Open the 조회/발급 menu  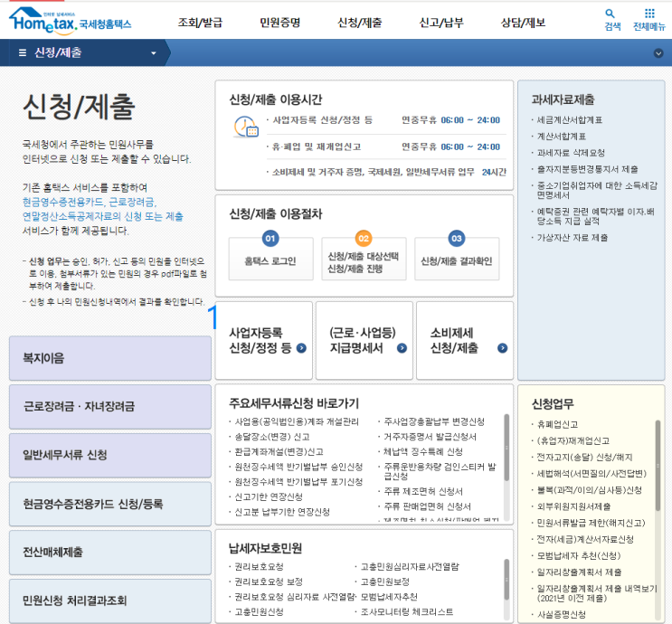[200, 23]
